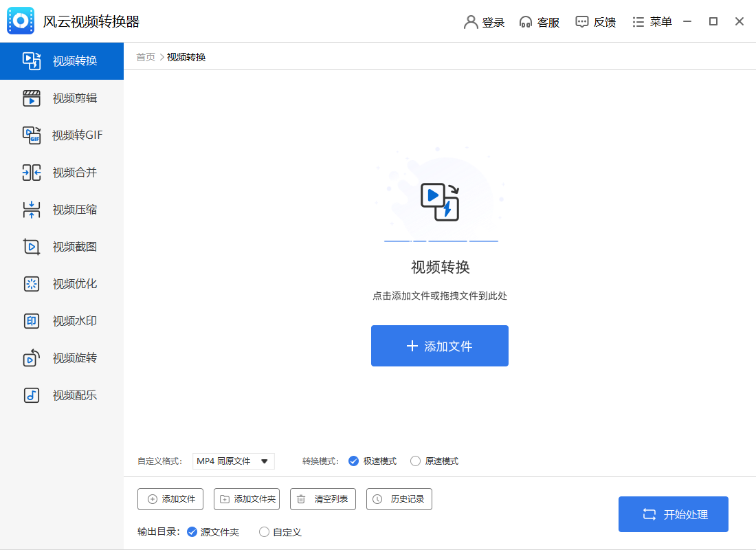
Task: Open the MP4 同原文件 format dropdown
Action: 234,461
